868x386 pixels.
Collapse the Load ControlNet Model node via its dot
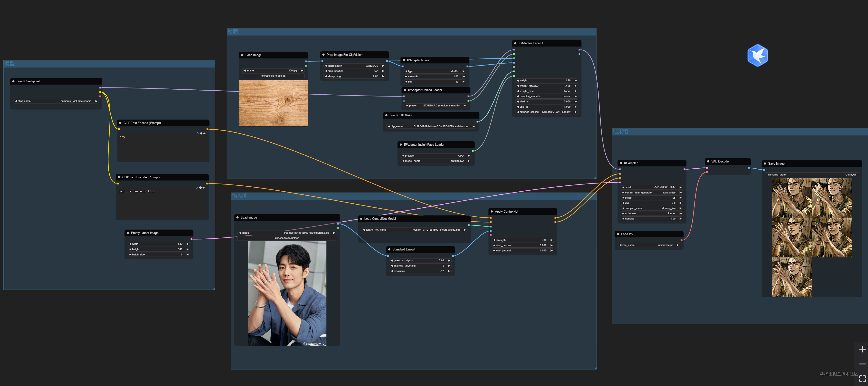[361, 218]
